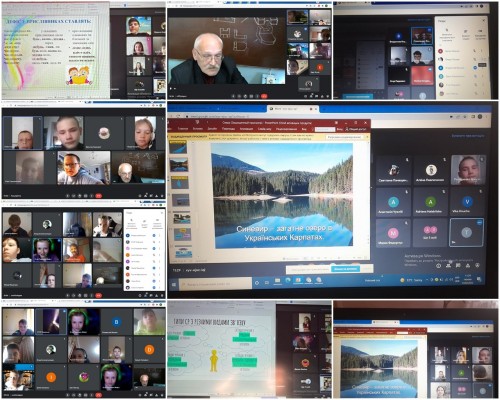Select the highlighted grey T self tile
The height and width of the screenshot is (400, 500).
(467, 232)
